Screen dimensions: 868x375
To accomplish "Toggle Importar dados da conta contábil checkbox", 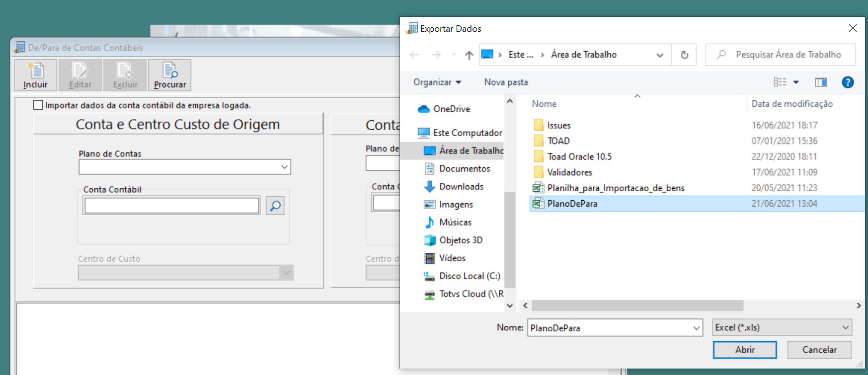I will click(x=38, y=105).
